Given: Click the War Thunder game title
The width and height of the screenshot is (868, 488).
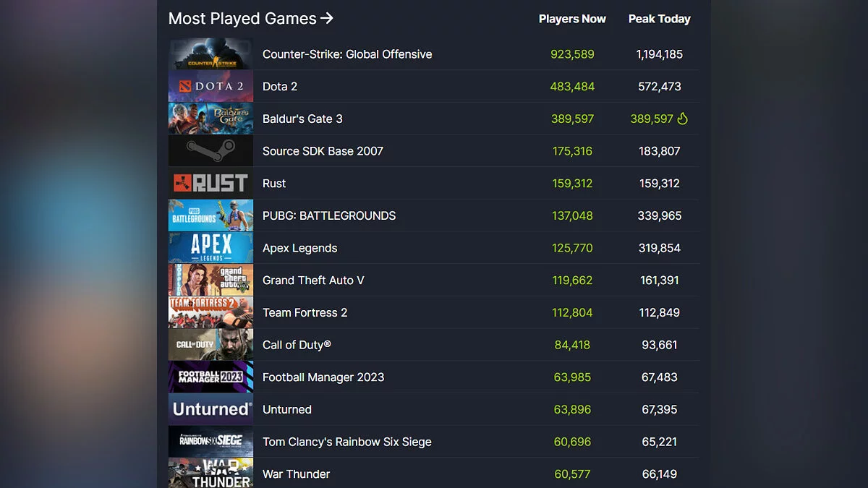Looking at the screenshot, I should [296, 474].
